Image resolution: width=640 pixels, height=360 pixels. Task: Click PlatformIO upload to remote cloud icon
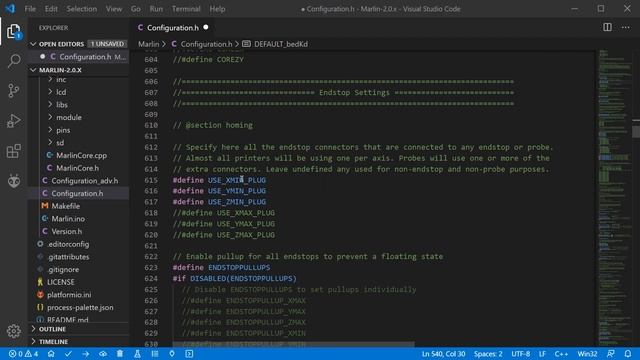point(103,354)
